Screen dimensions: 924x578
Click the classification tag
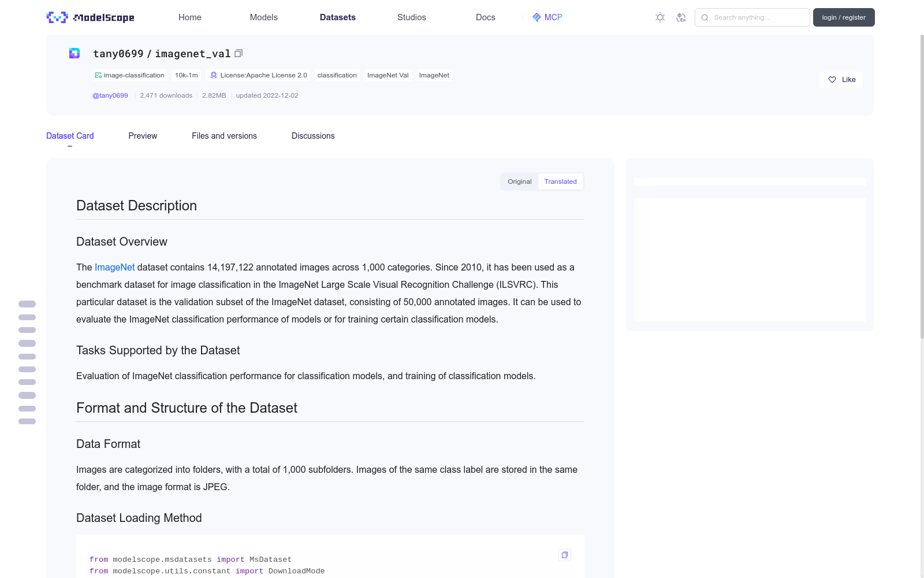[337, 75]
